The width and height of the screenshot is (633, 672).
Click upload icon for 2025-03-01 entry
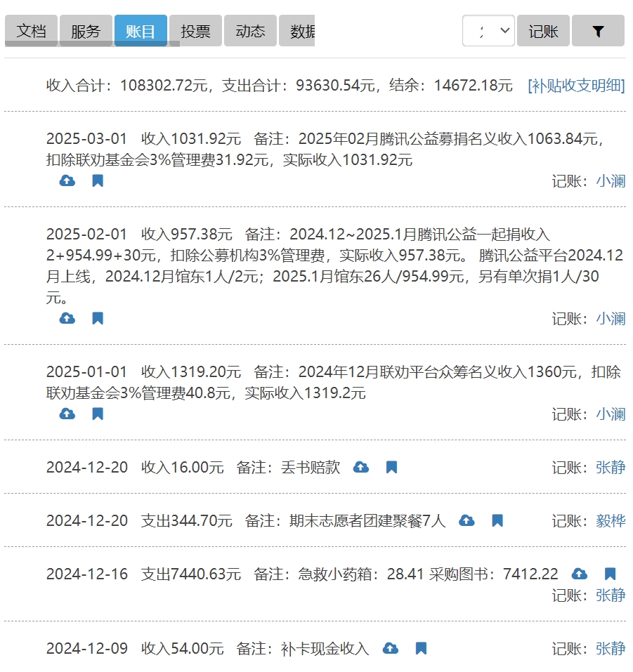coord(67,181)
